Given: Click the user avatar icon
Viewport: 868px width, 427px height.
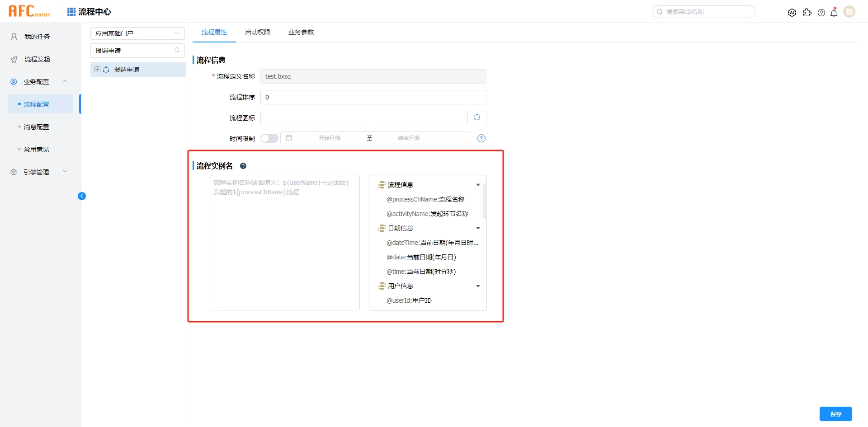Looking at the screenshot, I should 849,12.
